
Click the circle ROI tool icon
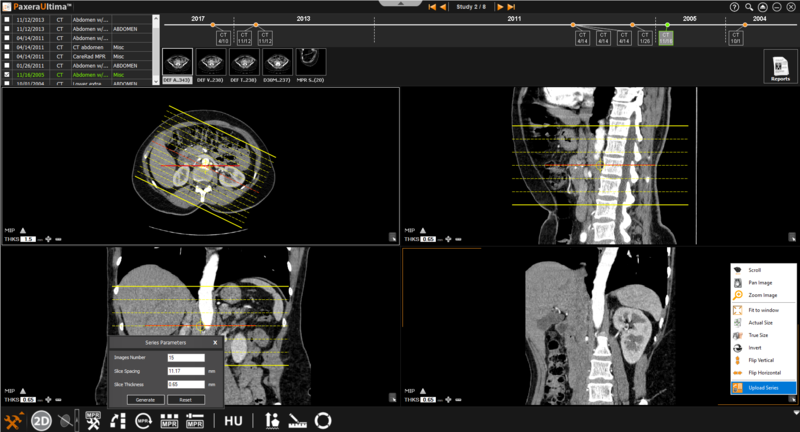click(x=322, y=421)
